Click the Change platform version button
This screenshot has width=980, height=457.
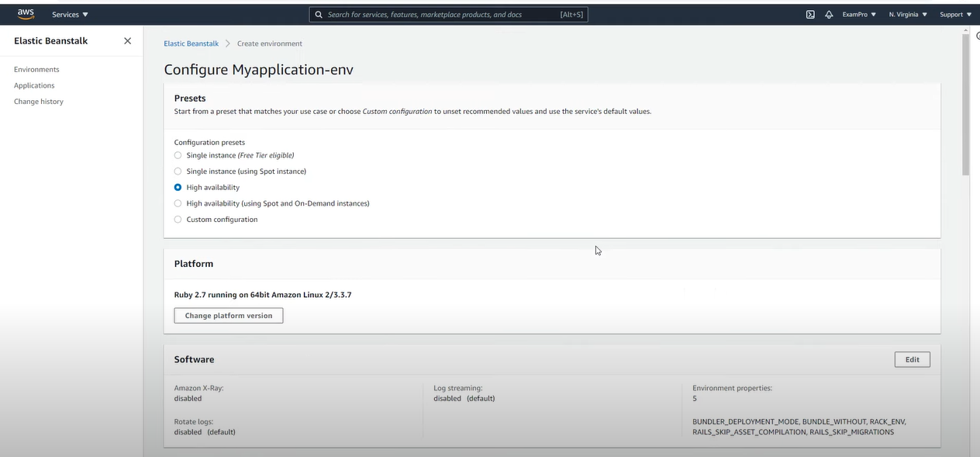point(229,316)
